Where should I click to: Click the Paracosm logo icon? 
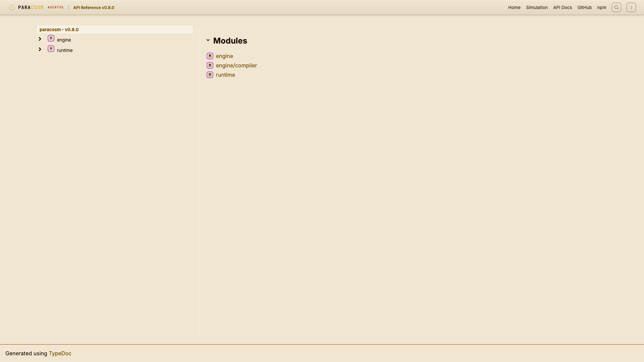click(x=12, y=7)
